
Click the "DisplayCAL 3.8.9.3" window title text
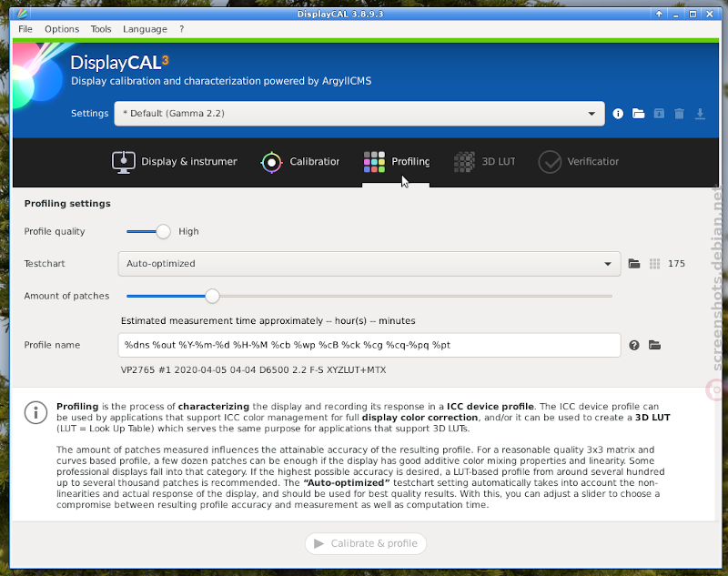click(340, 14)
